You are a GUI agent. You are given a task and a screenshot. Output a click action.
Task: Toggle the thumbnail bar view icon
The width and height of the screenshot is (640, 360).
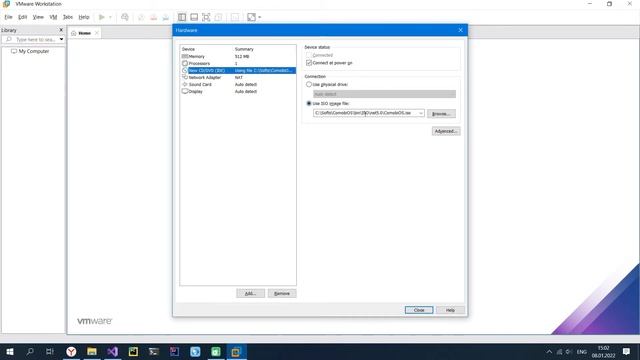(x=194, y=17)
